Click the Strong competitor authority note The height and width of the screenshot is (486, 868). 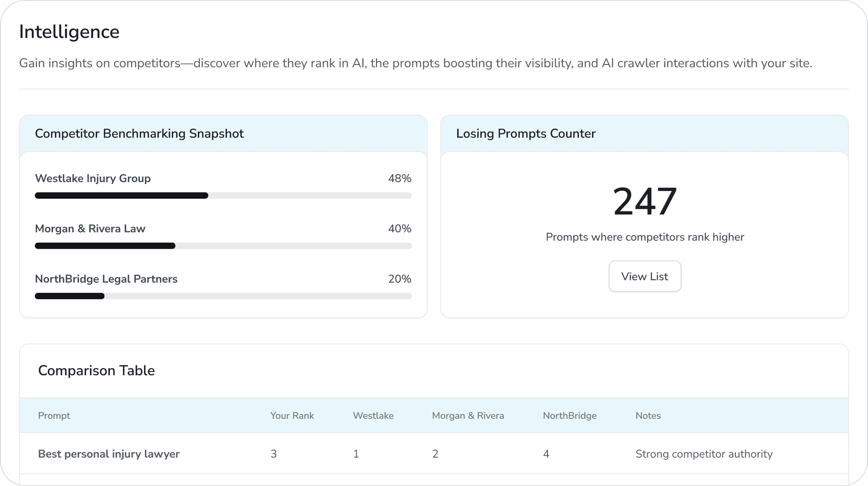pyautogui.click(x=704, y=454)
